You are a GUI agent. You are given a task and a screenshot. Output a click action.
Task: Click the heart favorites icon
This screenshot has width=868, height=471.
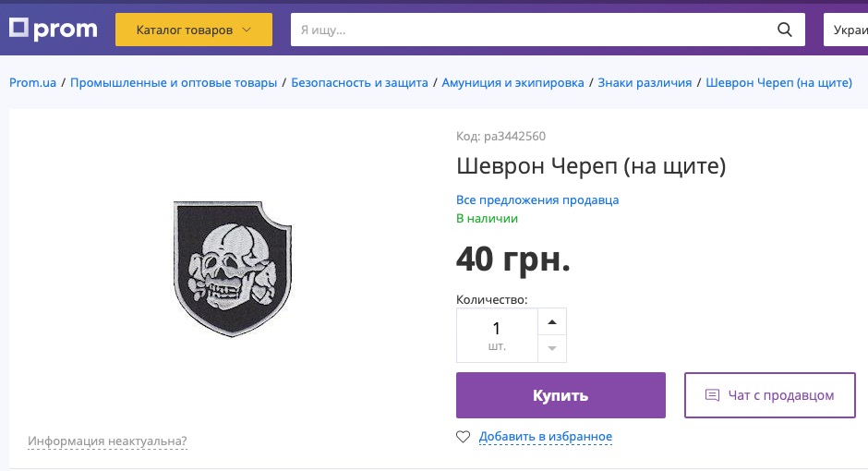[x=463, y=437]
